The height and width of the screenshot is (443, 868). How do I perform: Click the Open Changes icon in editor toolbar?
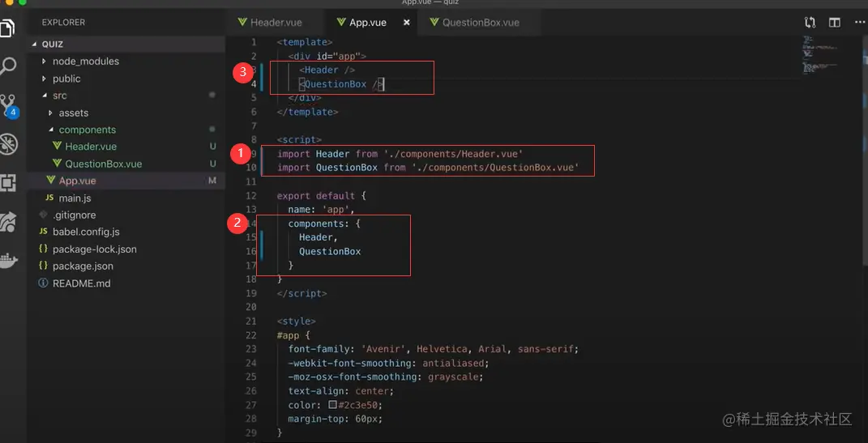coord(810,23)
